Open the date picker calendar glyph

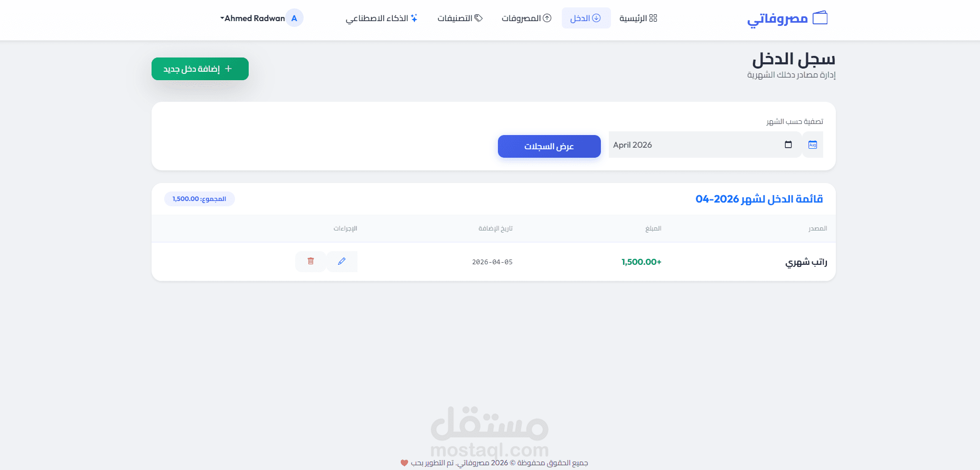pyautogui.click(x=788, y=145)
